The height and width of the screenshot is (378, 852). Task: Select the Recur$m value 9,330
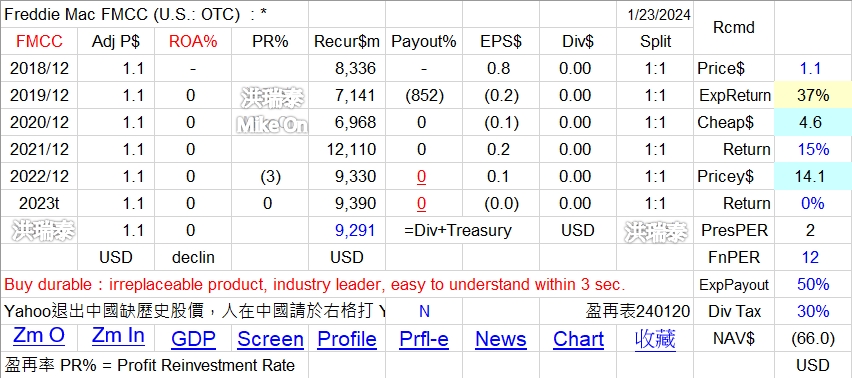pyautogui.click(x=347, y=177)
